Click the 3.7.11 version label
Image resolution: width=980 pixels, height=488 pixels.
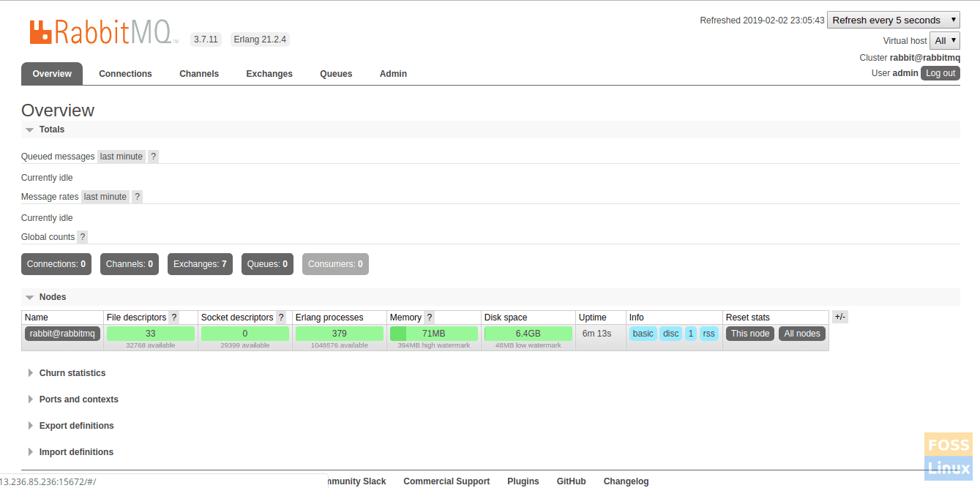206,40
